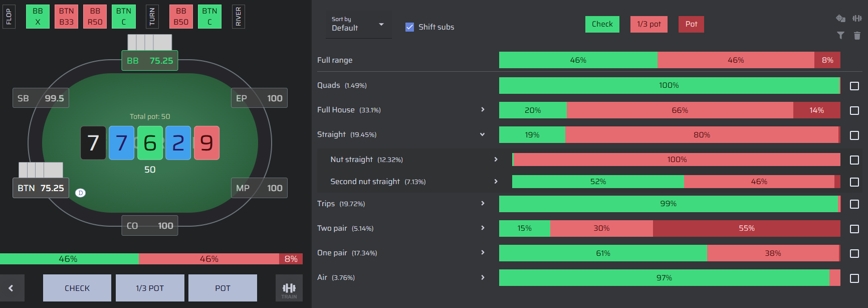
Task: Expand the Nut straight subcategory
Action: coord(496,159)
